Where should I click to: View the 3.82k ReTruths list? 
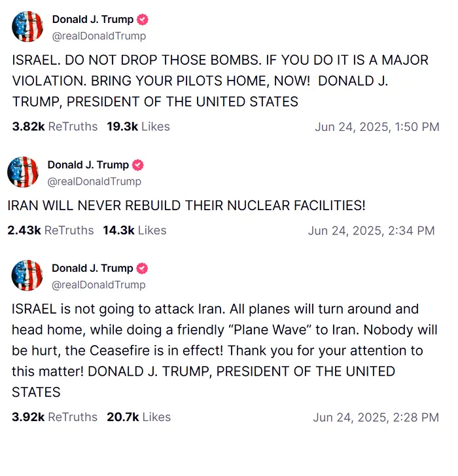(x=55, y=126)
